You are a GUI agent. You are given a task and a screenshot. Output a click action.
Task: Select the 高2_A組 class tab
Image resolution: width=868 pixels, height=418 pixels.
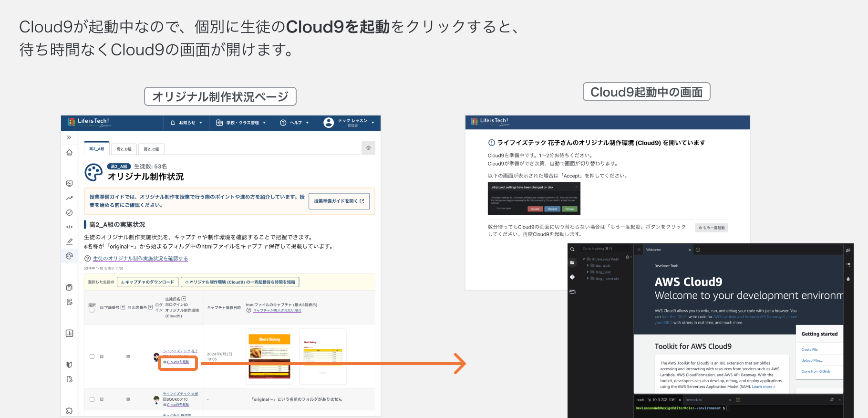[x=97, y=149]
